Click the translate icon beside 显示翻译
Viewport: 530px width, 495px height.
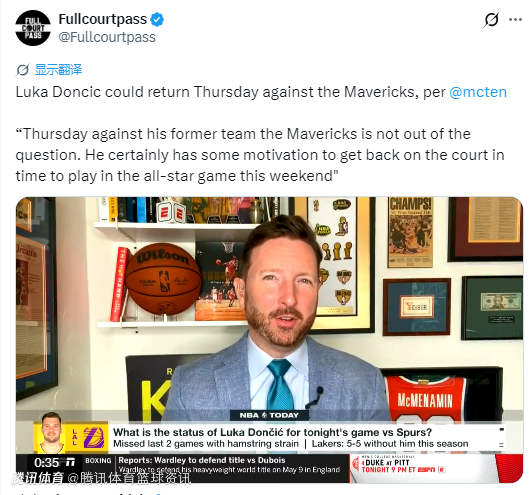[x=23, y=70]
